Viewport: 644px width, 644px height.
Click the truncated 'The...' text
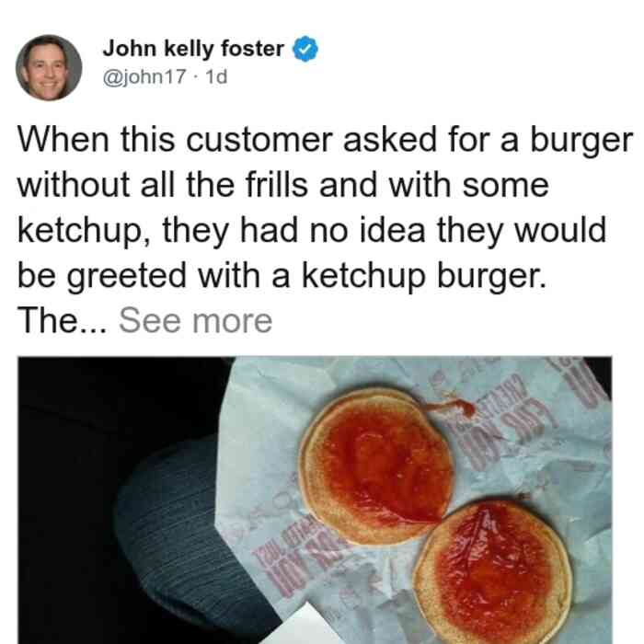[x=63, y=321]
